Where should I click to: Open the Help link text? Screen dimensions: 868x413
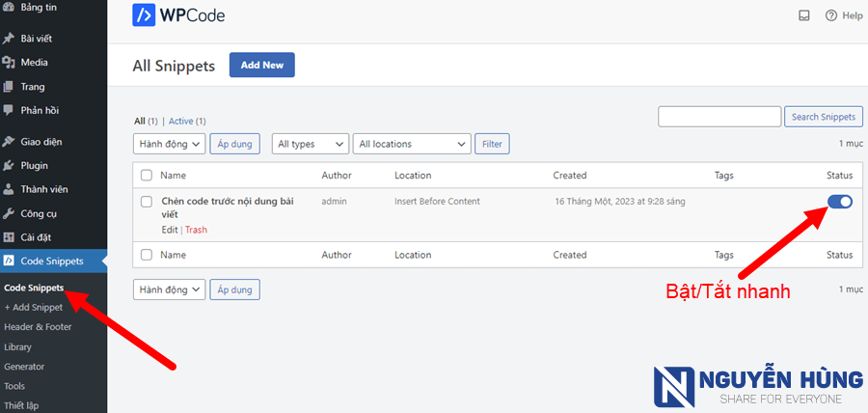click(853, 16)
